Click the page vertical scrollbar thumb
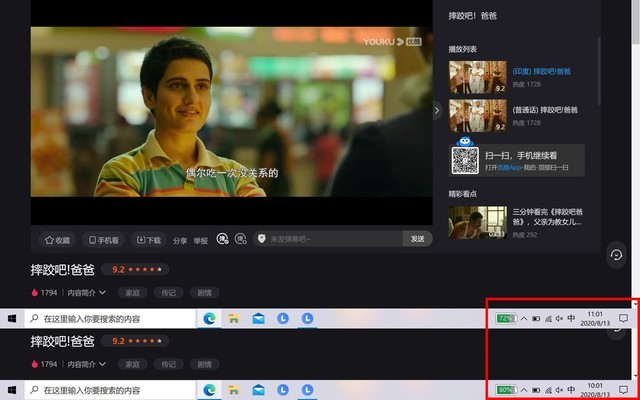Screen dimensions: 640x400 click(x=635, y=20)
